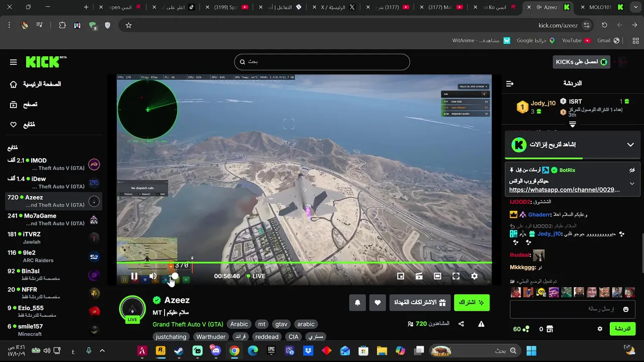
Task: Open iTVRZ channel in sidebar
Action: tap(53, 238)
